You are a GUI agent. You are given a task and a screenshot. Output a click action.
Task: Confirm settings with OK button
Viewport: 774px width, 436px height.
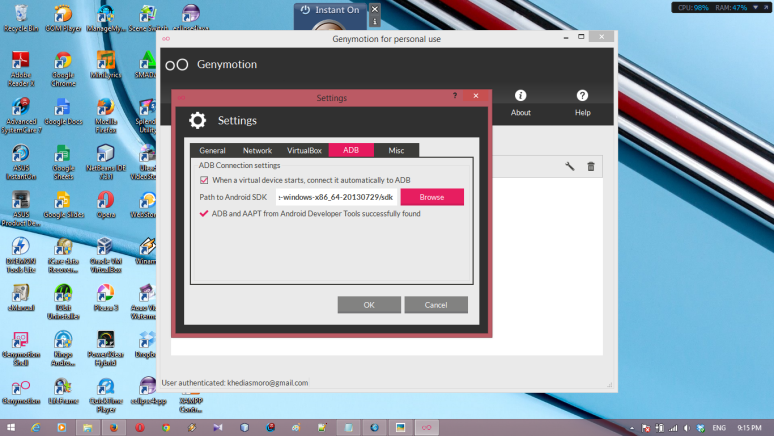[369, 305]
